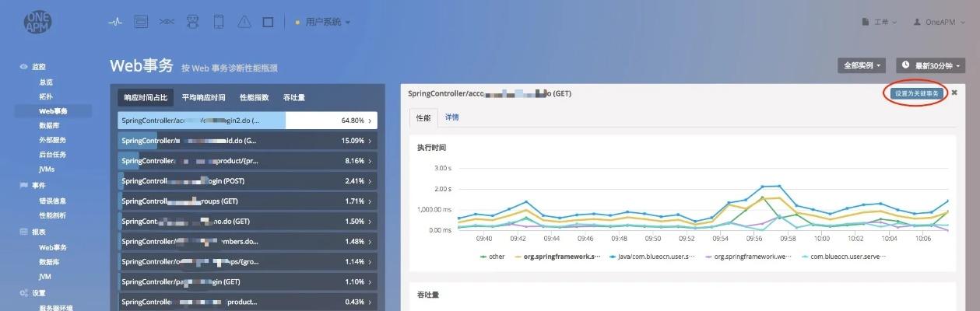Screen dimensions: 980x311
Task: Click the person icon beside OneAPM
Action: [918, 22]
